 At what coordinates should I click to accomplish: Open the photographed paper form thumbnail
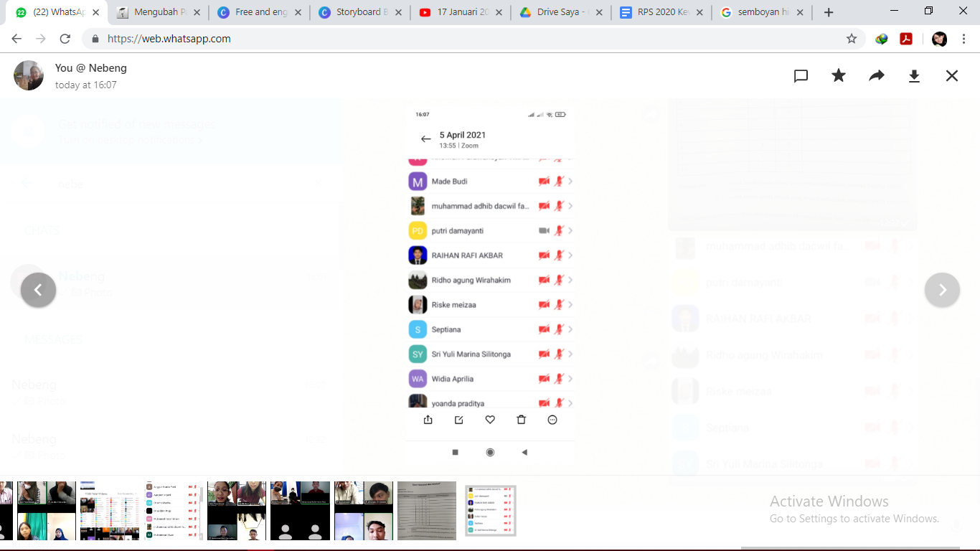427,511
